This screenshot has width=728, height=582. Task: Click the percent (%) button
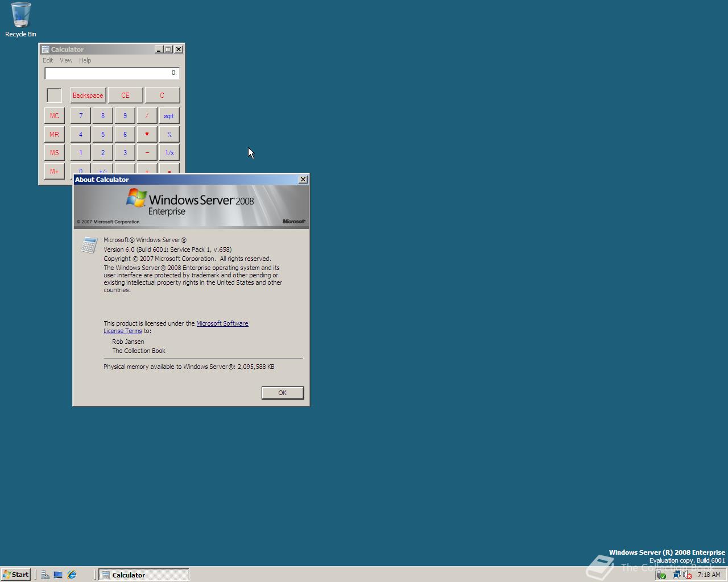[169, 135]
